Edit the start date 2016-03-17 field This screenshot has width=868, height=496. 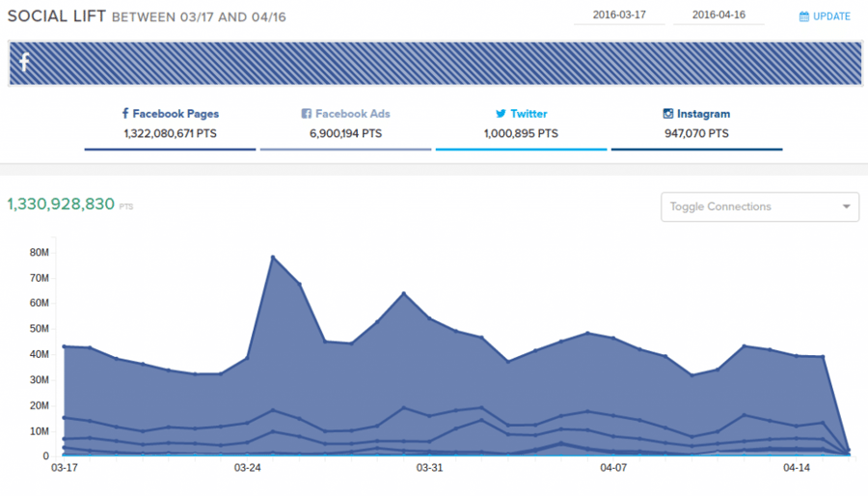click(619, 15)
